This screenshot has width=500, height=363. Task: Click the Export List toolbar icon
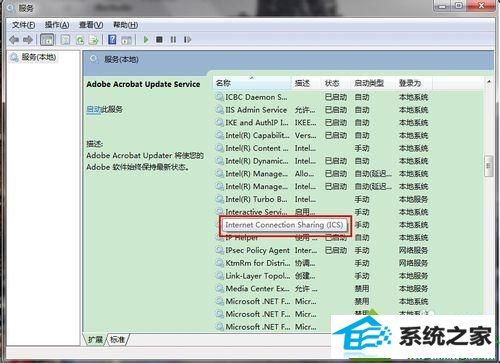tap(94, 40)
